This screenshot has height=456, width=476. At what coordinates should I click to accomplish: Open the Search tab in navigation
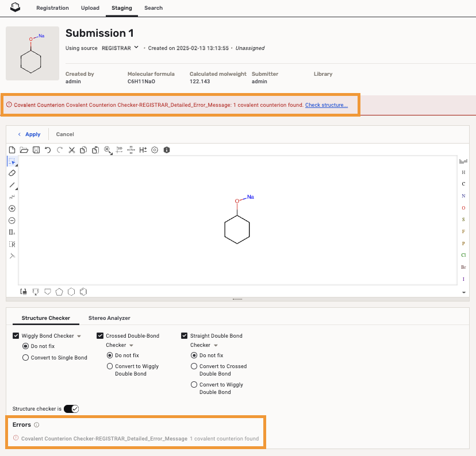pos(153,8)
